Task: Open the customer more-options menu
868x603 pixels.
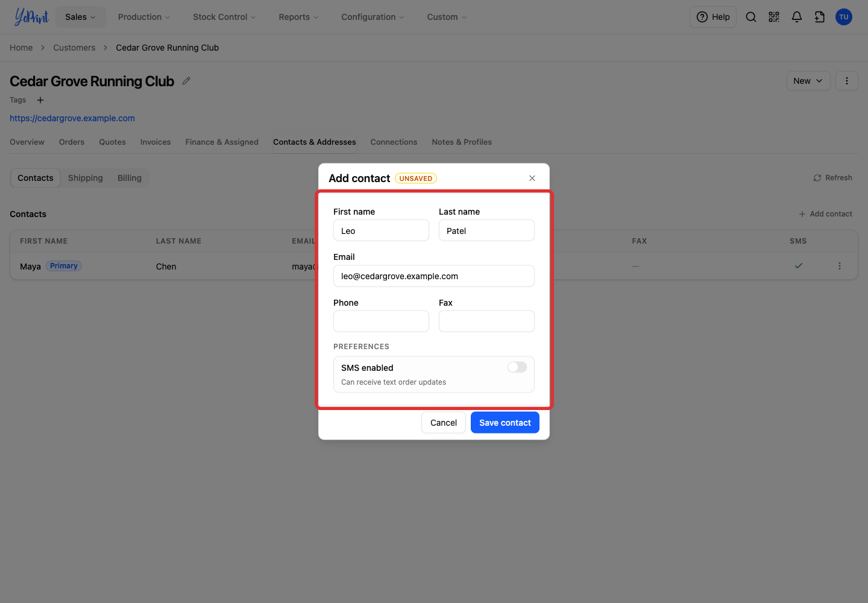Action: (847, 81)
